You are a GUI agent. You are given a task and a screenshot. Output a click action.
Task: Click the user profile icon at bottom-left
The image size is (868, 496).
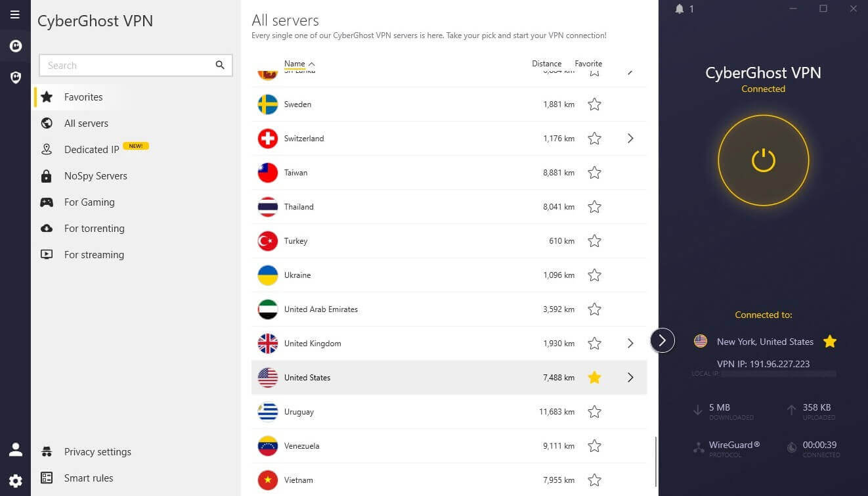point(15,449)
